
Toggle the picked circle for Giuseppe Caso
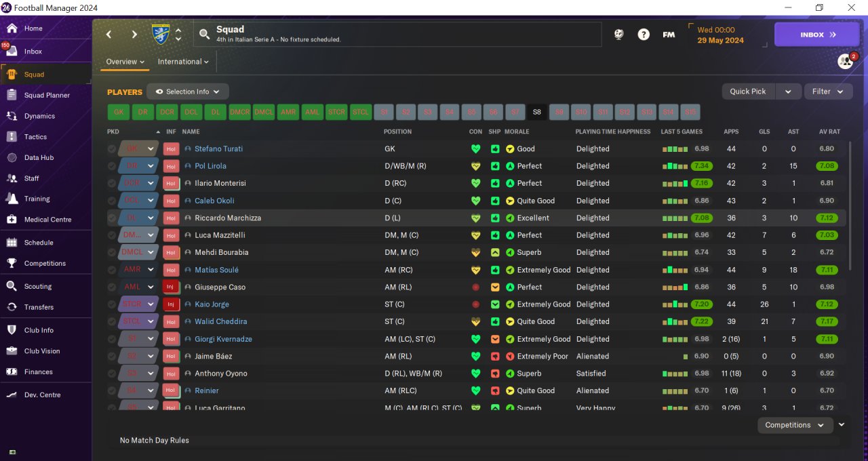112,287
